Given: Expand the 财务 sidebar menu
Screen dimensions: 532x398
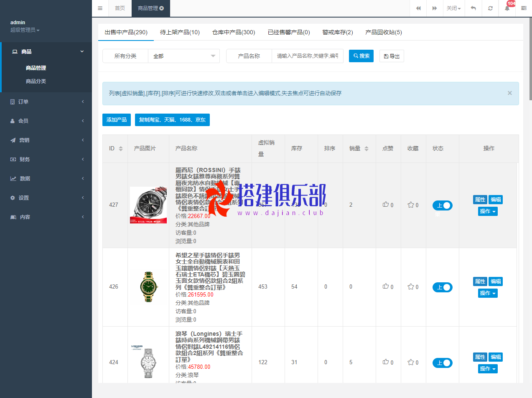Looking at the screenshot, I should pos(46,159).
